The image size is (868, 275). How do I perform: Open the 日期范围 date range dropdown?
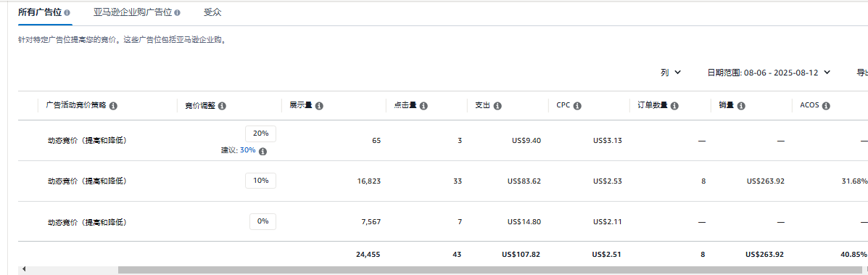769,72
